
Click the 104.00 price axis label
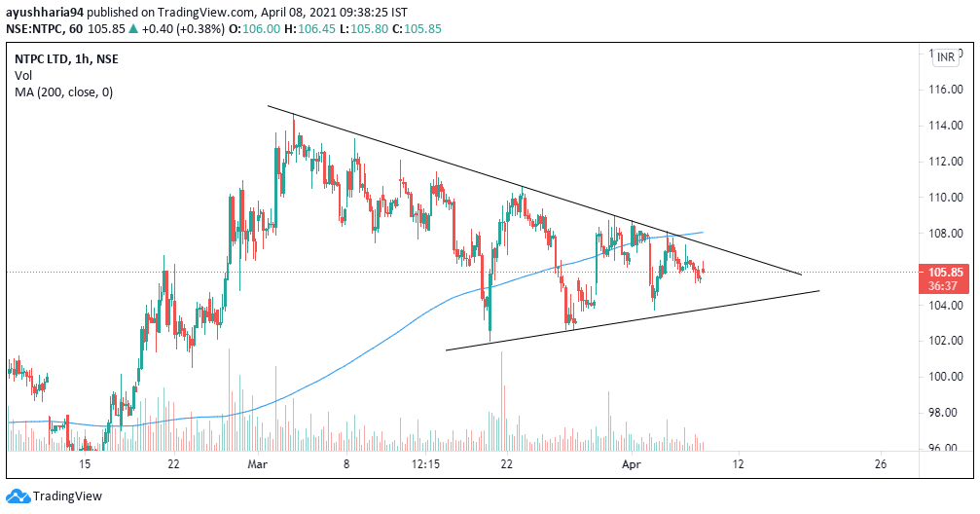coord(946,305)
